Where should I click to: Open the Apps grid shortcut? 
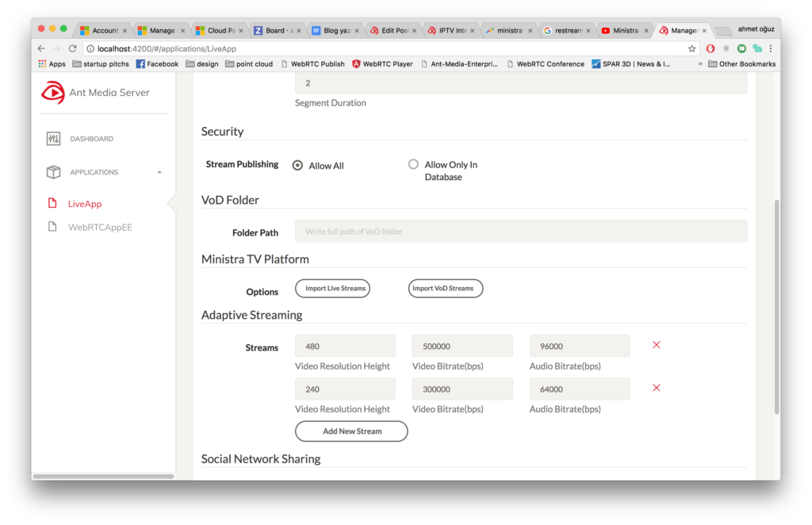pos(52,63)
